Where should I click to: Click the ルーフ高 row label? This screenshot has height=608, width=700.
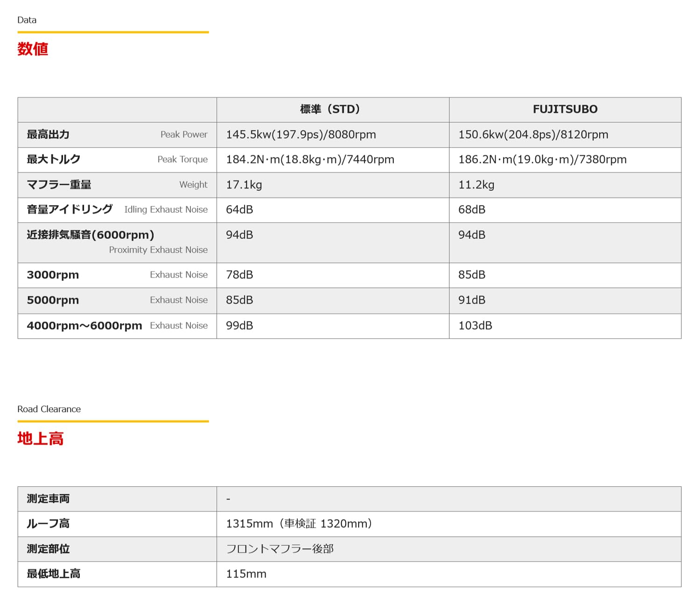(48, 524)
